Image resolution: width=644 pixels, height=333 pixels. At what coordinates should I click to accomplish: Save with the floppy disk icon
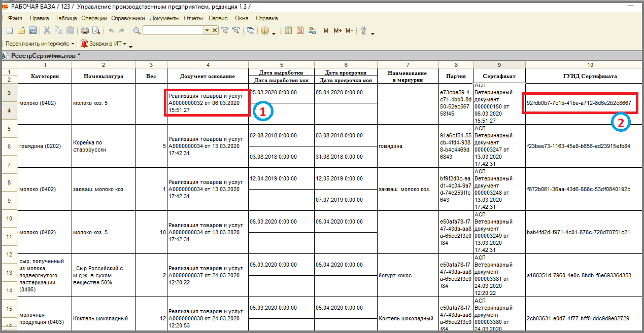point(32,30)
